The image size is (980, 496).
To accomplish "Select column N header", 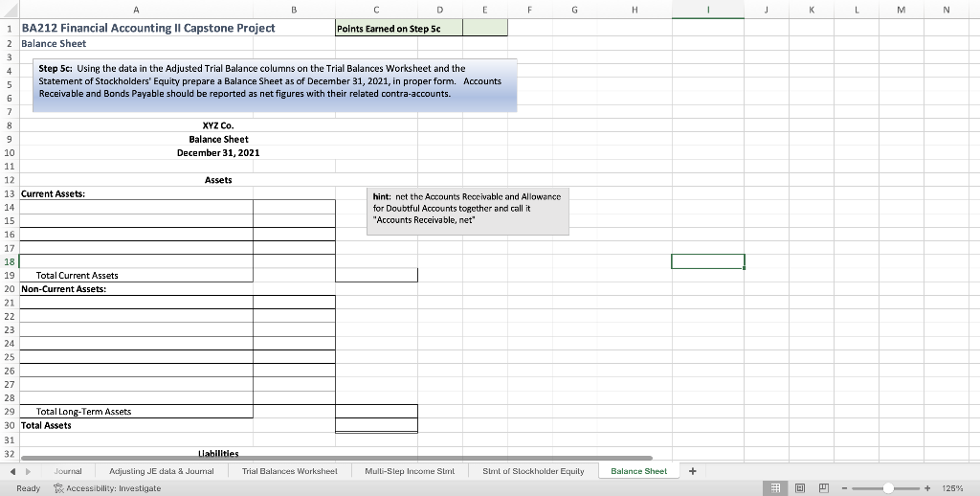I will [947, 10].
